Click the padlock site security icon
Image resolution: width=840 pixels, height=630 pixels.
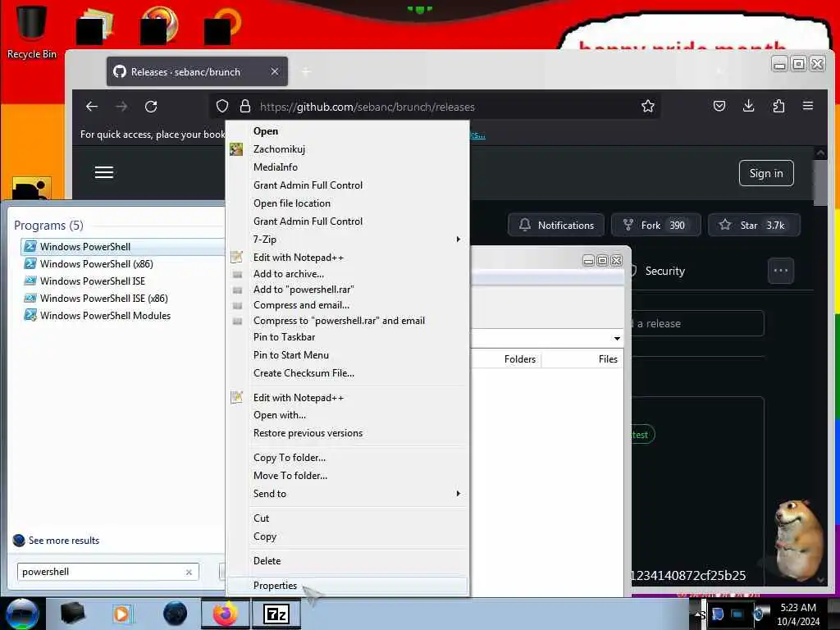click(x=244, y=106)
